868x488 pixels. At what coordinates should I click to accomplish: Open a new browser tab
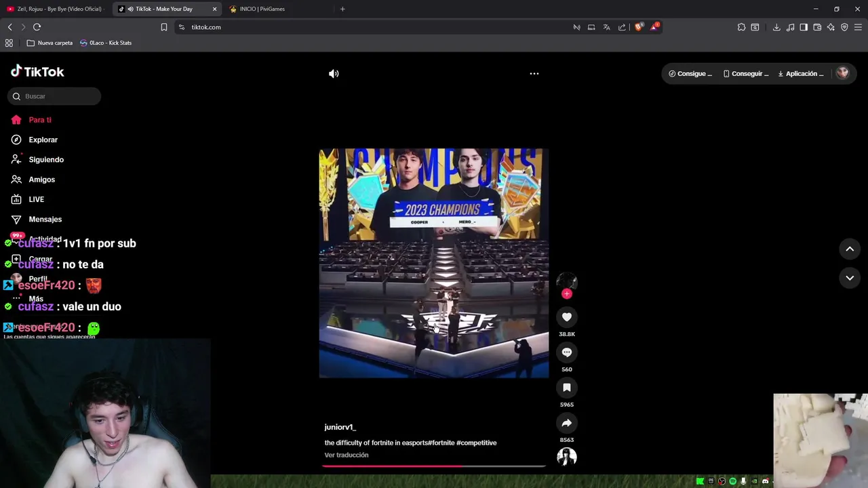coord(342,9)
